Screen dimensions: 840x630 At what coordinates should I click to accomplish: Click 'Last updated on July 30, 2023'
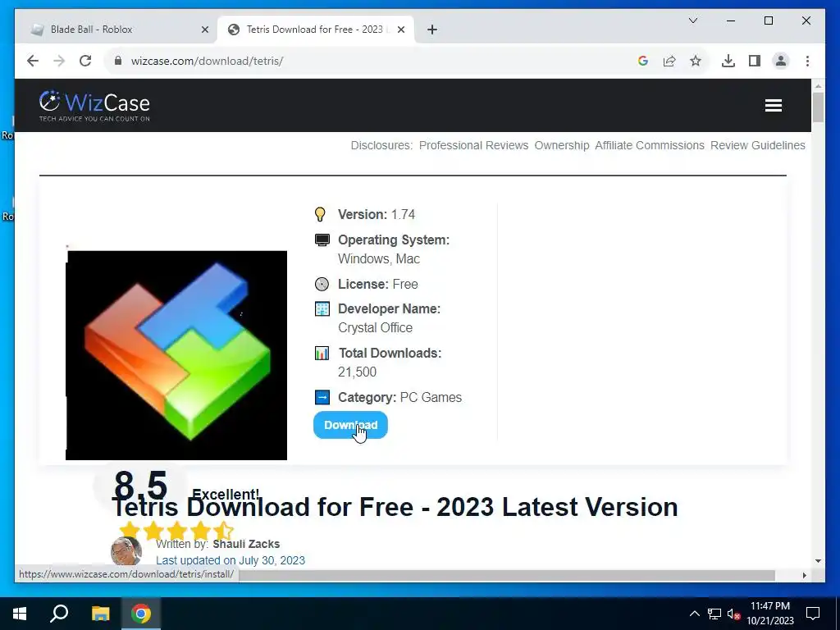tap(231, 560)
